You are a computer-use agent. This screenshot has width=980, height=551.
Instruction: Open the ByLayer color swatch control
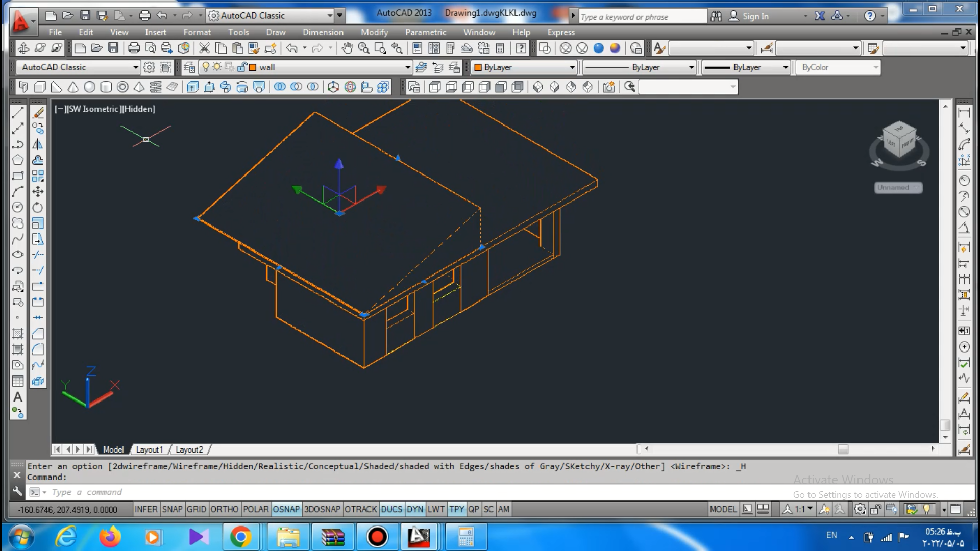(x=524, y=67)
